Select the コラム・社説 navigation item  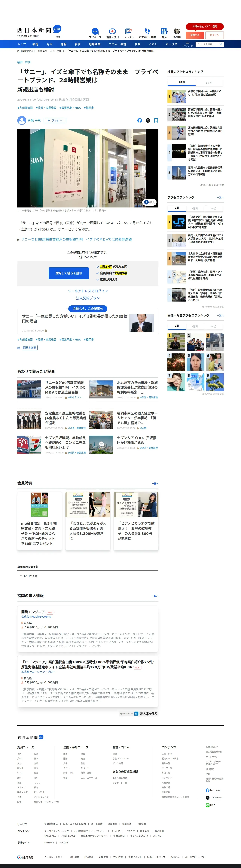pyautogui.click(x=117, y=44)
